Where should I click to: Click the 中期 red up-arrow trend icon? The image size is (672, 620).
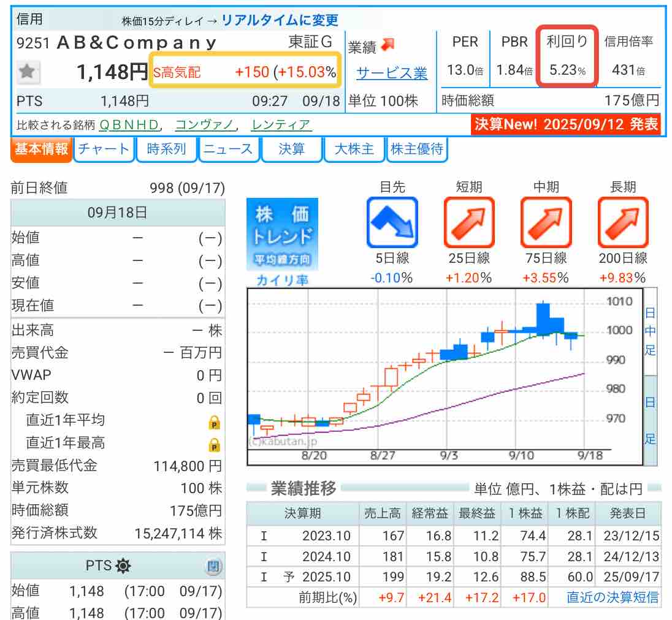pos(546,222)
